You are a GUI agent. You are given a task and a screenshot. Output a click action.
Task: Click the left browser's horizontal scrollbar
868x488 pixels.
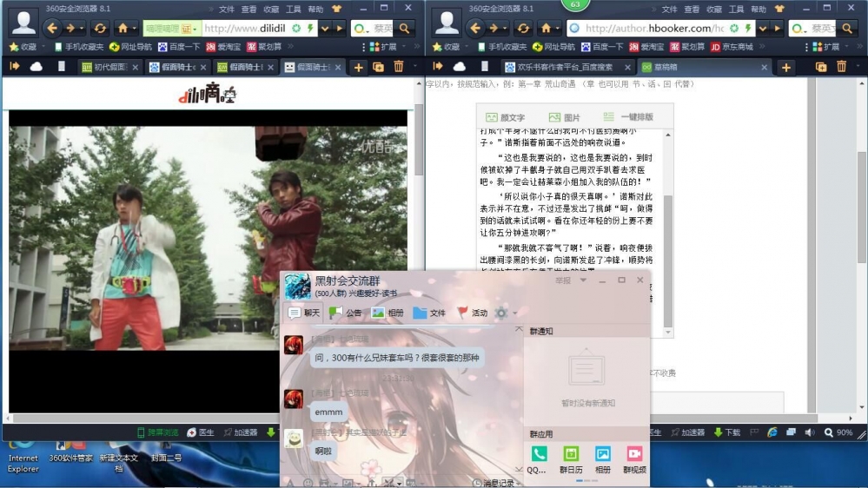coord(146,419)
